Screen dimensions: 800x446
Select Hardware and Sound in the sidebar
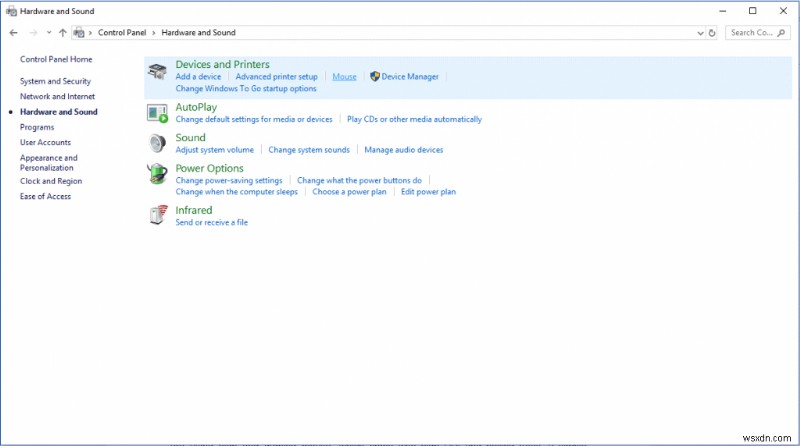(59, 112)
